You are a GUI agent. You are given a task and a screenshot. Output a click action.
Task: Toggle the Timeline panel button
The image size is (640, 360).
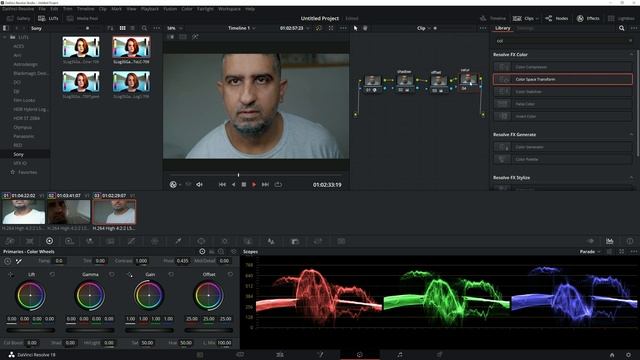click(x=493, y=18)
